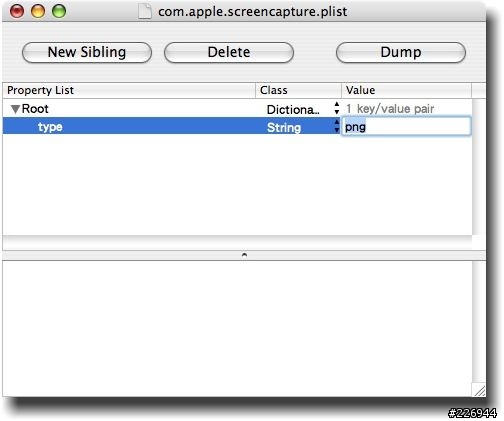The width and height of the screenshot is (504, 421).
Task: Click the New Sibling button
Action: [87, 52]
